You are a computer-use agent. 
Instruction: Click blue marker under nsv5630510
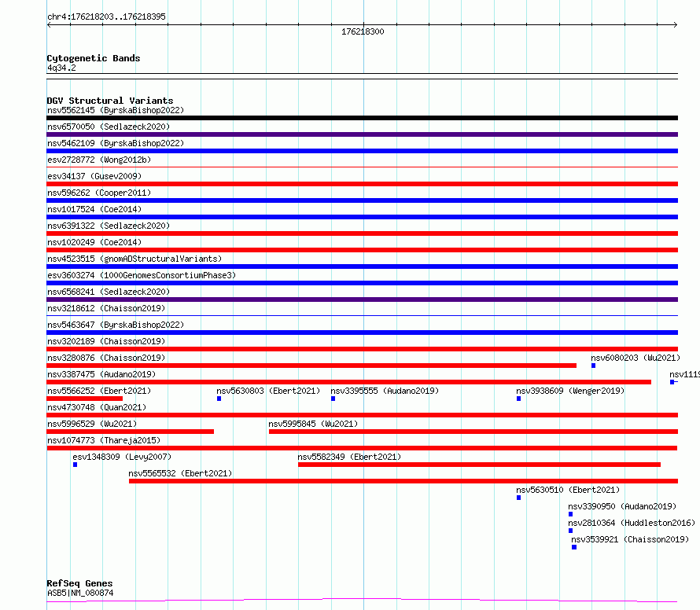tap(519, 498)
